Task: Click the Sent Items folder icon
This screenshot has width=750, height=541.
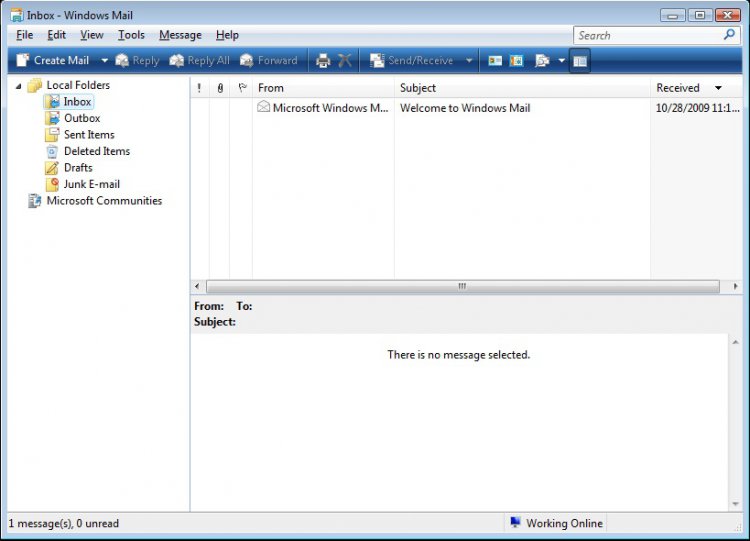Action: click(x=52, y=135)
